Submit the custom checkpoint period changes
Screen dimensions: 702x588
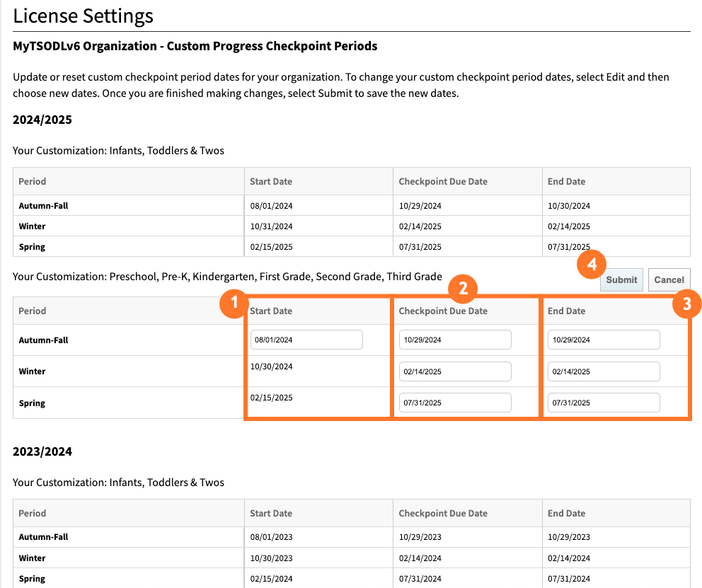(x=621, y=279)
